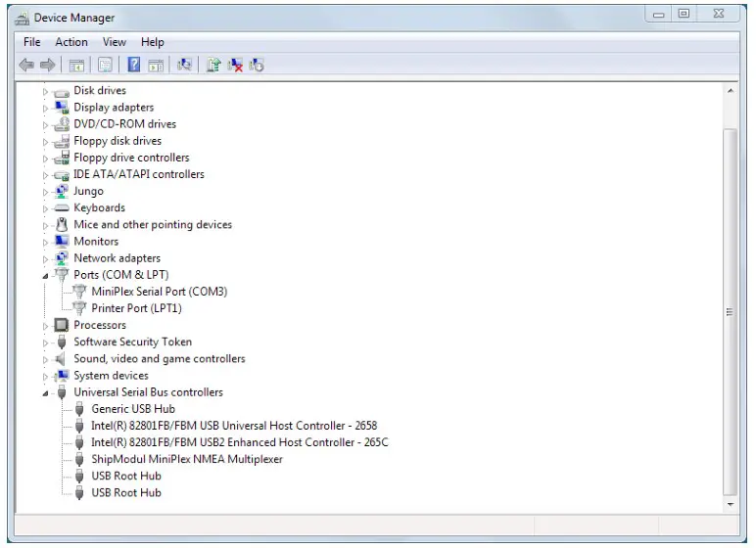Screen dimensions: 756x548
Task: Expand the Network adapters node arrow
Action: tap(45, 258)
